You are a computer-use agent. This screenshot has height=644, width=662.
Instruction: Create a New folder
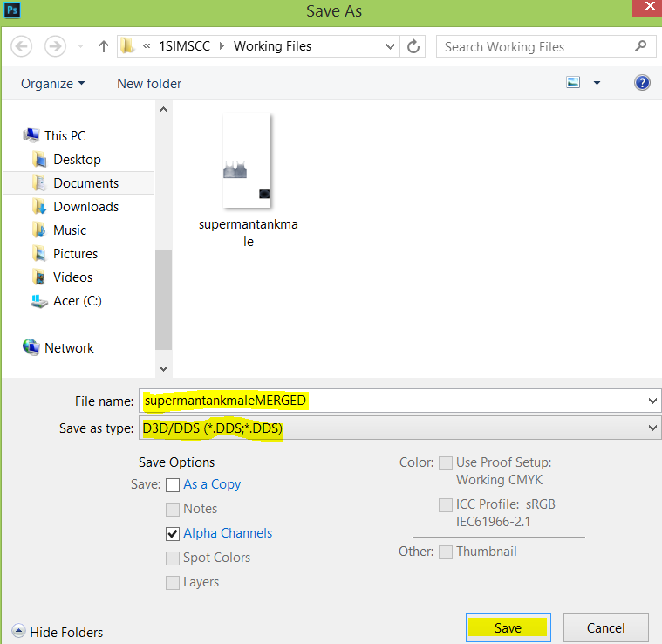(x=149, y=84)
